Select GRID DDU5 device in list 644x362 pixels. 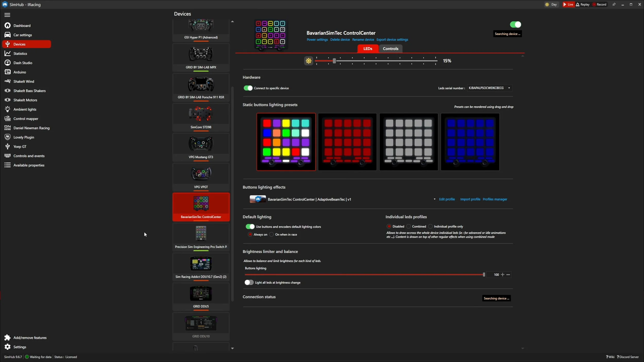[201, 297]
